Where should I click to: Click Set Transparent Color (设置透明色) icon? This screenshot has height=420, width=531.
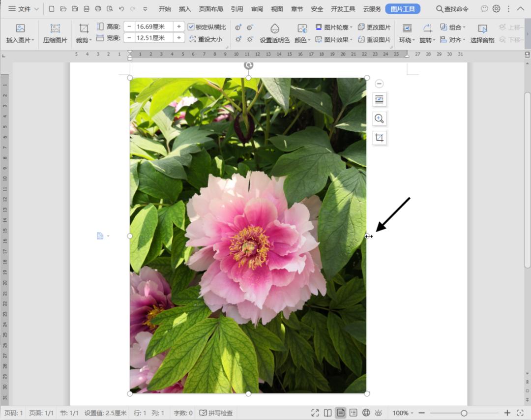pos(274,29)
